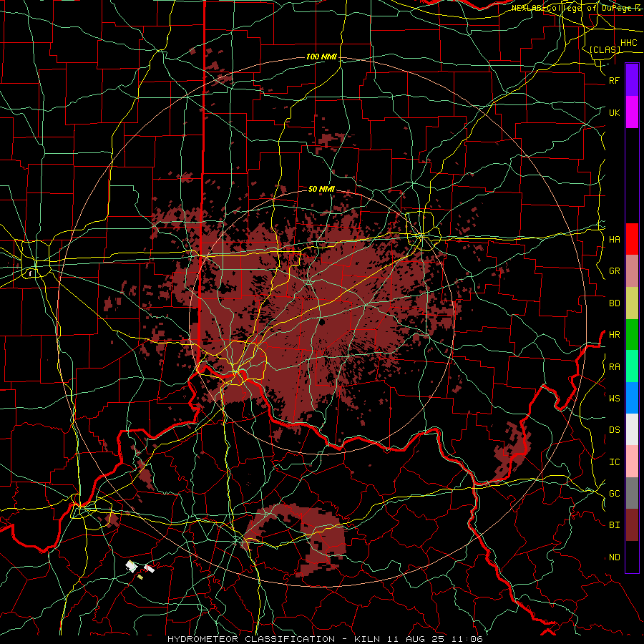Select the 'GR' legend label
This screenshot has width=644, height=644.
pos(614,271)
